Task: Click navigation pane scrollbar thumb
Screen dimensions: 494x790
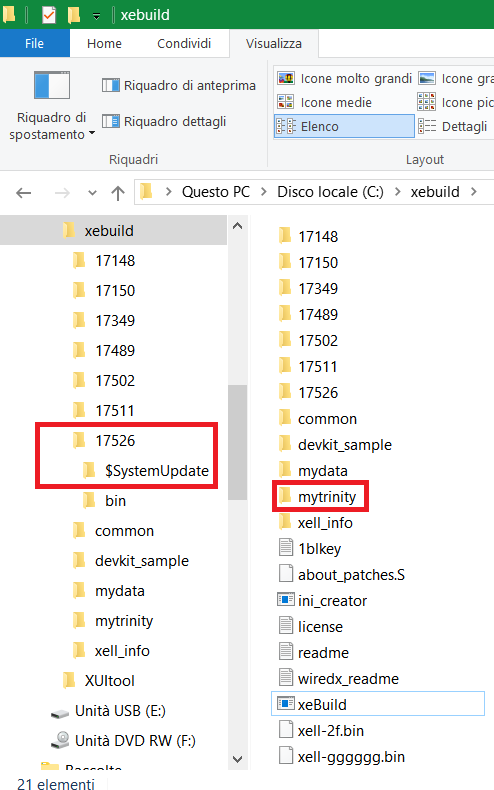Action: tap(237, 442)
